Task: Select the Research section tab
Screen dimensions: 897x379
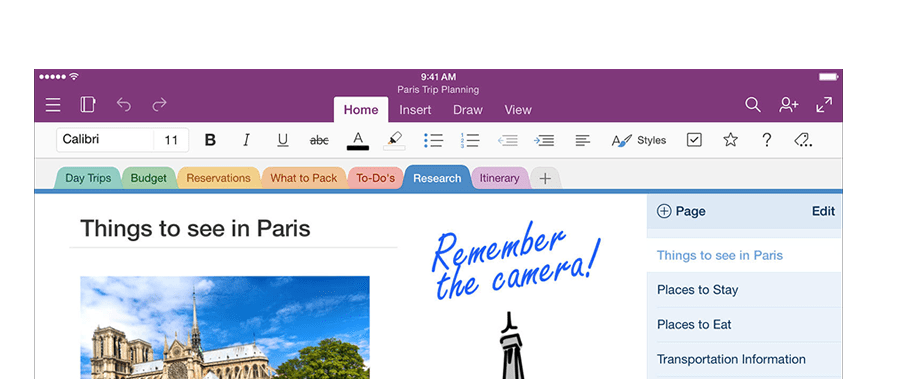Action: pos(437,178)
